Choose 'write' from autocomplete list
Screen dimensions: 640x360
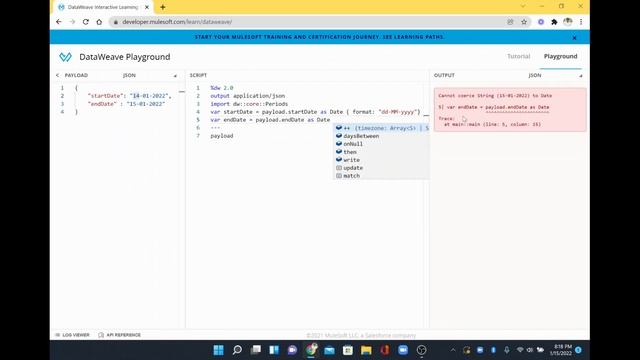(x=382, y=160)
